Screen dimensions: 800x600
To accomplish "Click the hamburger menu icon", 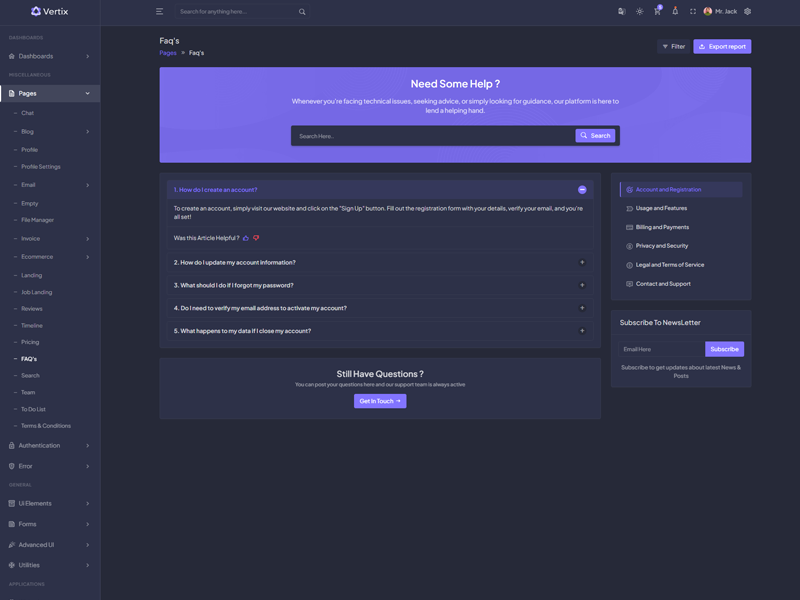I will [159, 12].
